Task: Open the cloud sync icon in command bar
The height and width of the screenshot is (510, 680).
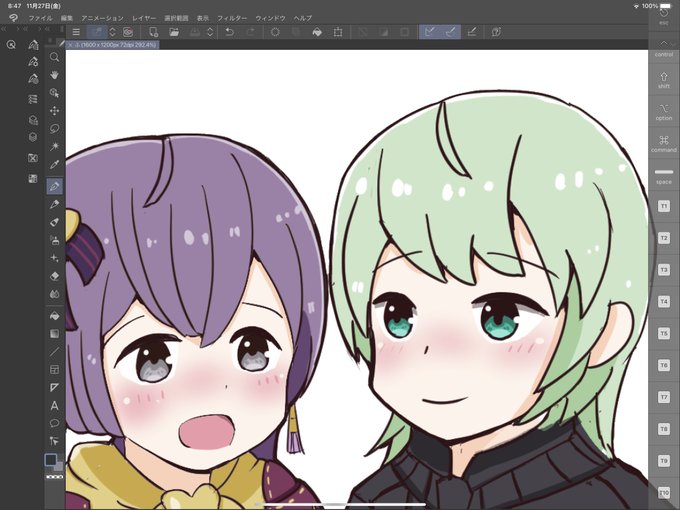Action: coord(128,32)
